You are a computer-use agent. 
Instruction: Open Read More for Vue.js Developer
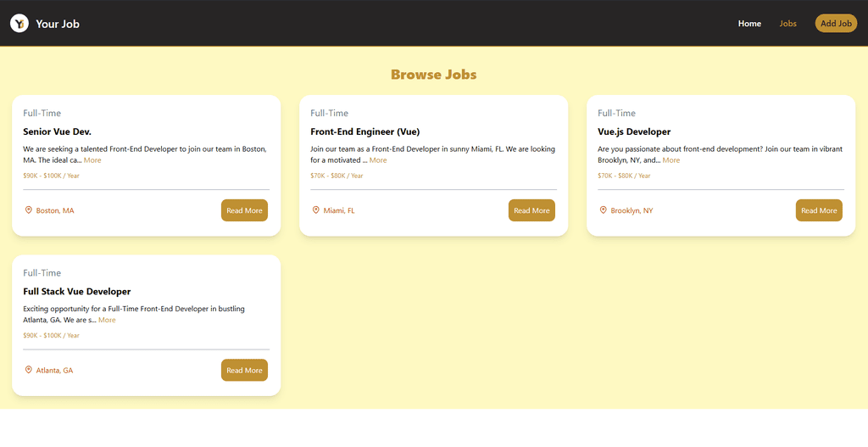click(x=819, y=210)
